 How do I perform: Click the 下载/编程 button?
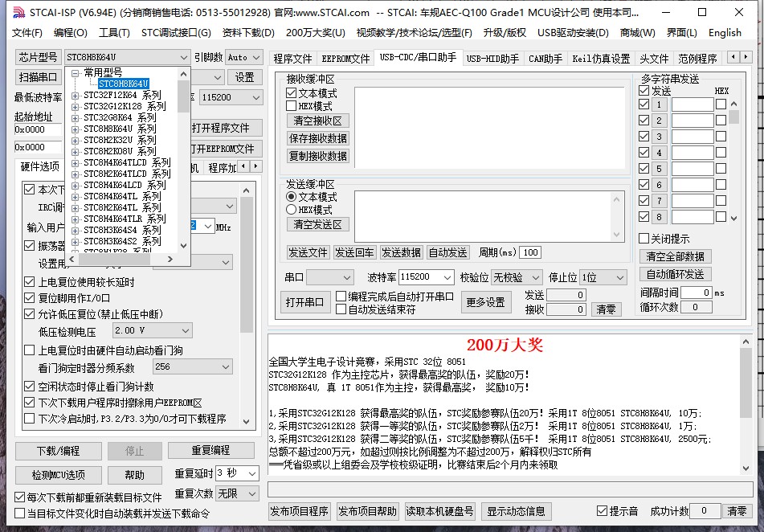point(59,451)
